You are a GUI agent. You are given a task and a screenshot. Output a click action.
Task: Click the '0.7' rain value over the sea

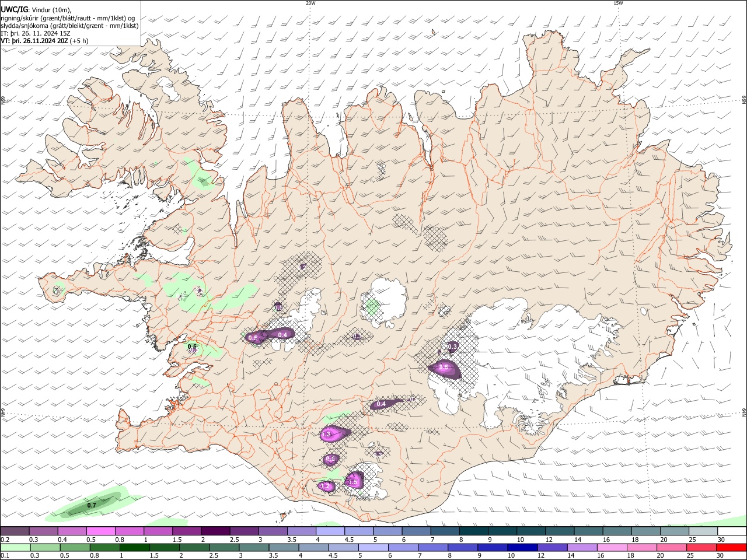(92, 505)
